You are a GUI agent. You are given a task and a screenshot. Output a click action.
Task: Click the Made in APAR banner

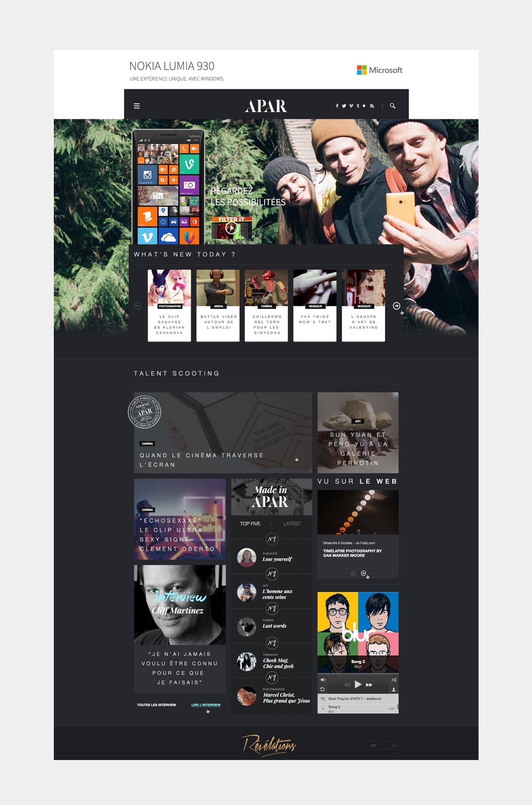point(271,497)
